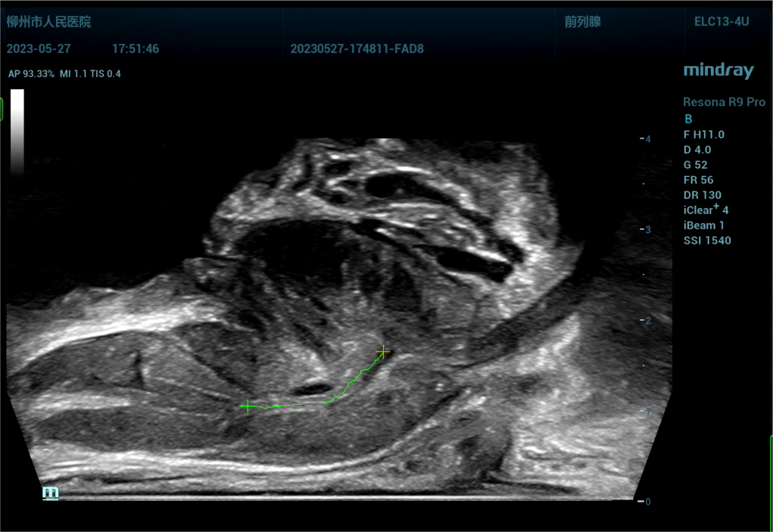Select the 前列腺 exam type label
Viewport: 773px width, 532px height.
point(582,22)
